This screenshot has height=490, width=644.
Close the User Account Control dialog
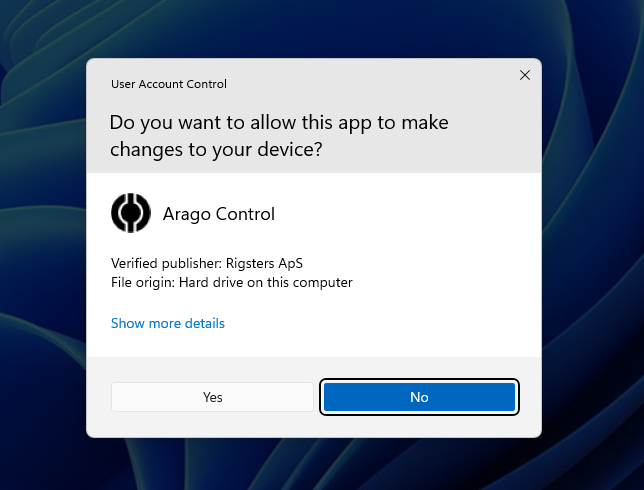[x=524, y=75]
